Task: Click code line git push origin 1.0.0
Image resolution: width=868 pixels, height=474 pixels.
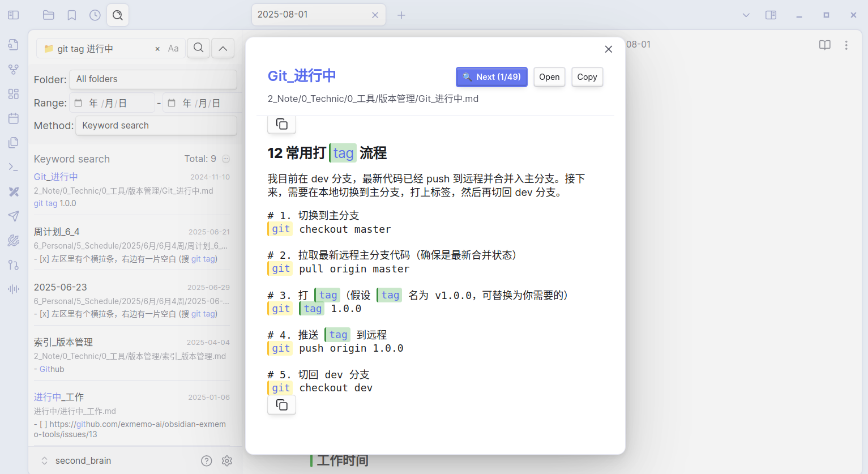Action: 335,348
